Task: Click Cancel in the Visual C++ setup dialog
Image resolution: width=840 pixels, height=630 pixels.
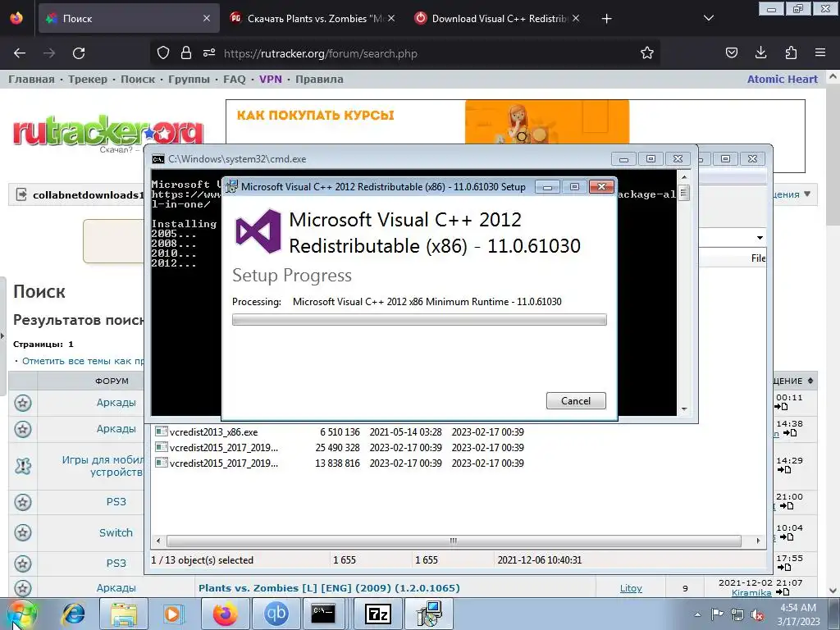Action: (576, 400)
